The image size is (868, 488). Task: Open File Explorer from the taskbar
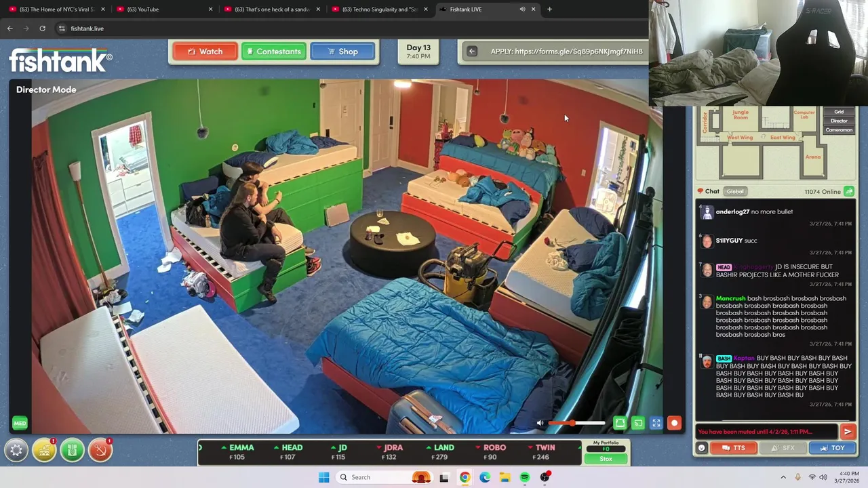pyautogui.click(x=505, y=477)
